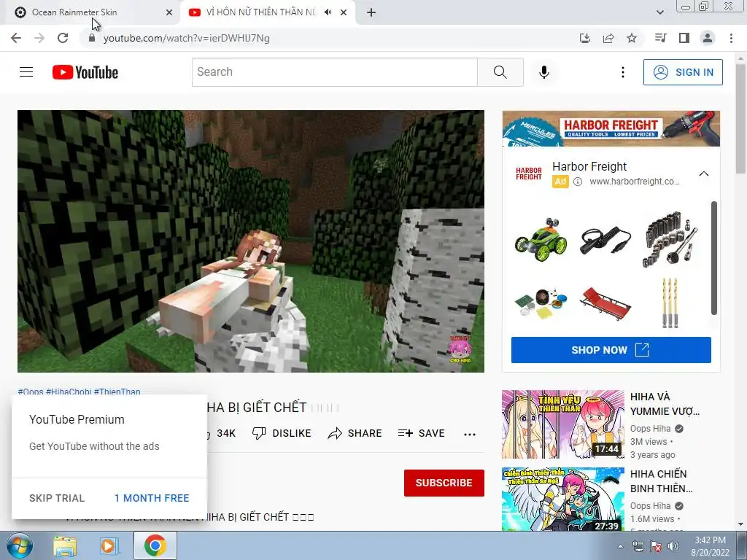Viewport: 747px width, 560px height.
Task: Click the ad info circle icon
Action: coord(578,182)
